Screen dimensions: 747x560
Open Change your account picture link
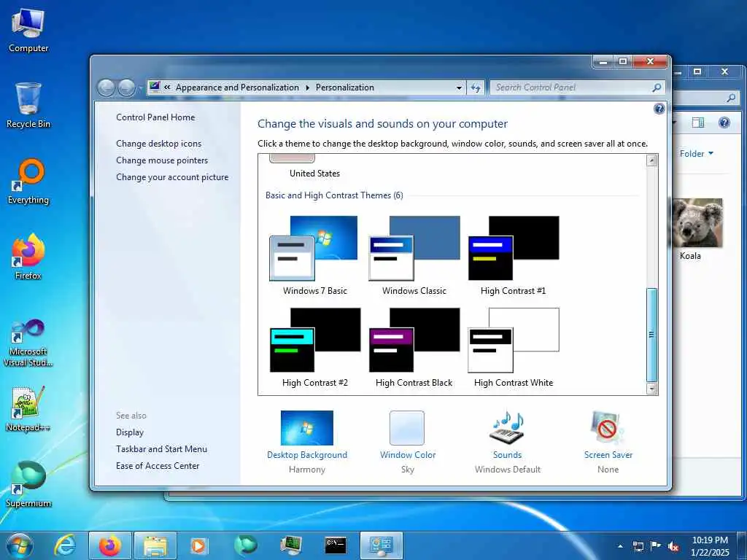tap(172, 176)
